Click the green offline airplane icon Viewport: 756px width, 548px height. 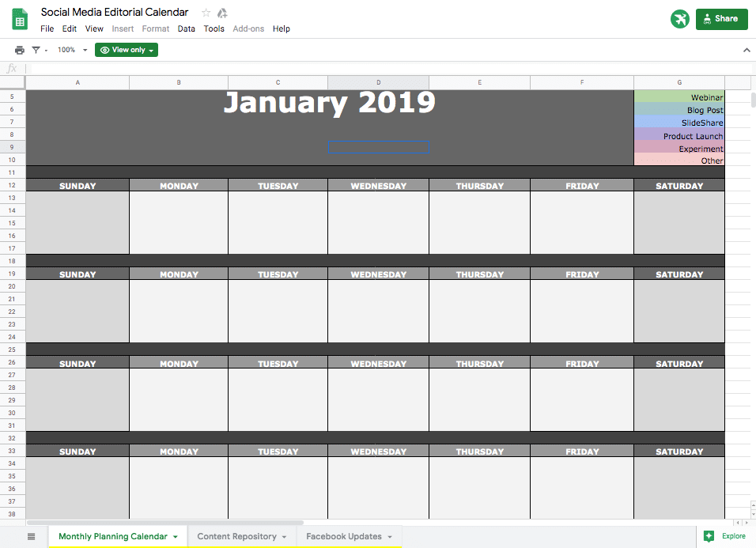[x=679, y=19]
